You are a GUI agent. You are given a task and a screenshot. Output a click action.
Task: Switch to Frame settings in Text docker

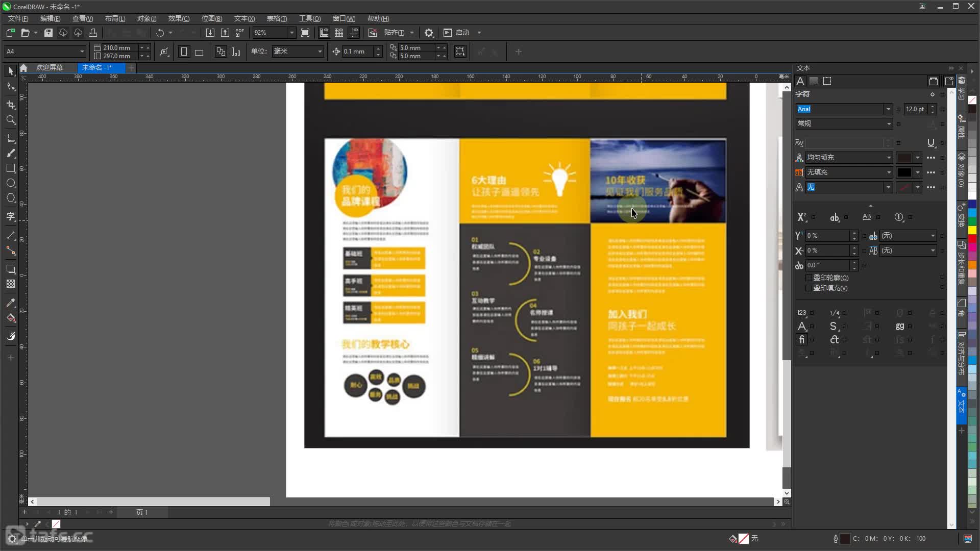coord(827,81)
